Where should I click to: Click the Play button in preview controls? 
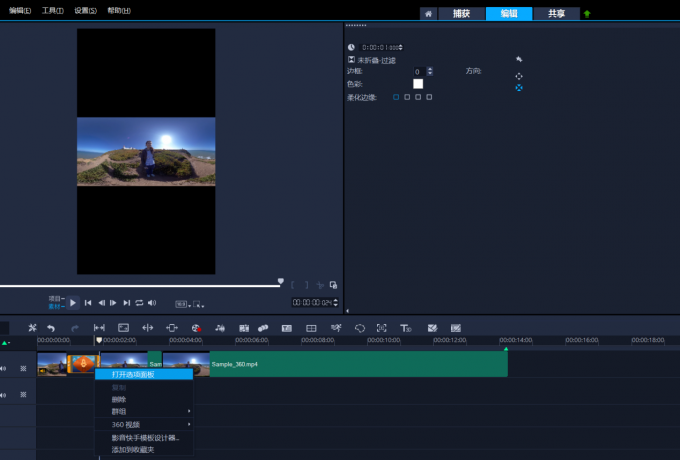click(x=73, y=302)
